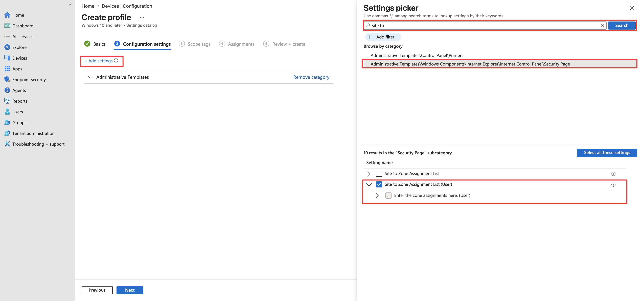Viewport: 644px width, 301px height.
Task: Click into the settings search field
Action: pos(485,26)
